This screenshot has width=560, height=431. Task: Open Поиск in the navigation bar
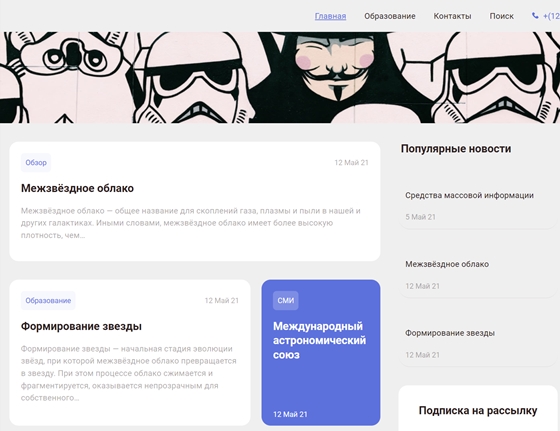coord(501,16)
